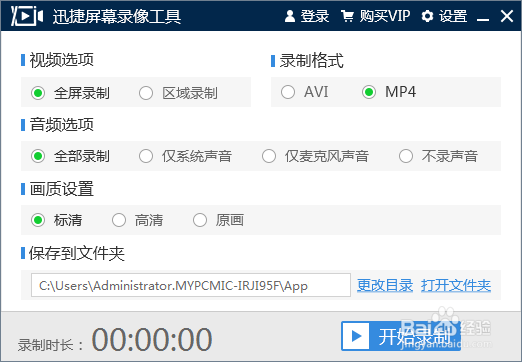Screen dimensions: 522x362
Task: Click the 视频选项 section heading
Action: pos(62,60)
